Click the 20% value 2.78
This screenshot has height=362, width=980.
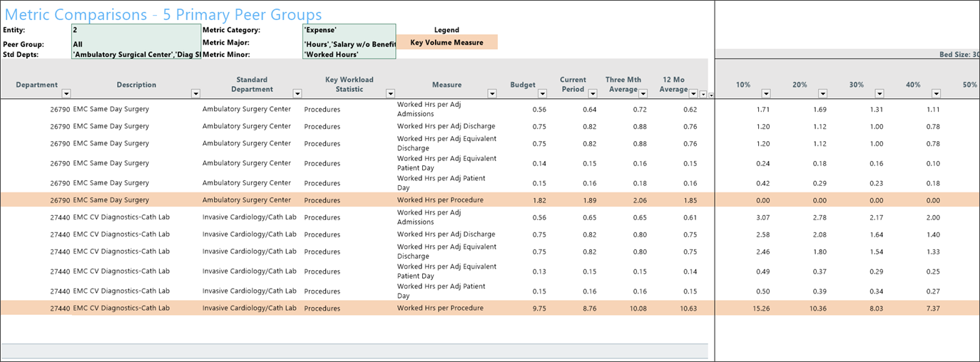click(x=820, y=217)
